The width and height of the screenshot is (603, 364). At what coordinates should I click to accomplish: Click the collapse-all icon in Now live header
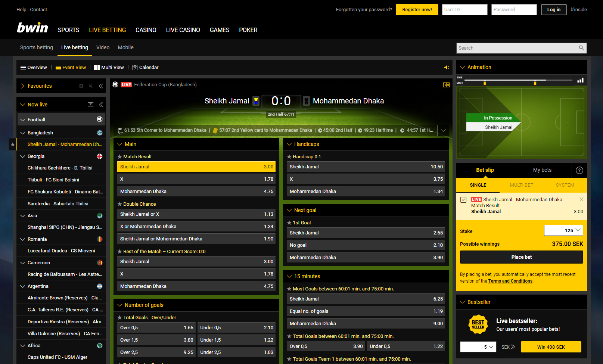pos(90,105)
